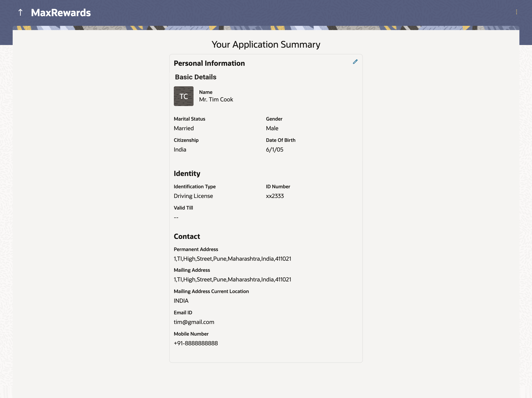This screenshot has width=532, height=398.
Task: Click the India citizenship value
Action: point(180,150)
